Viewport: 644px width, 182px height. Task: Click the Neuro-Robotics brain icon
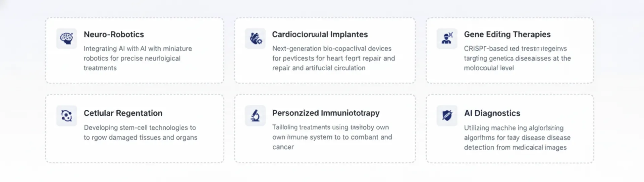click(66, 38)
